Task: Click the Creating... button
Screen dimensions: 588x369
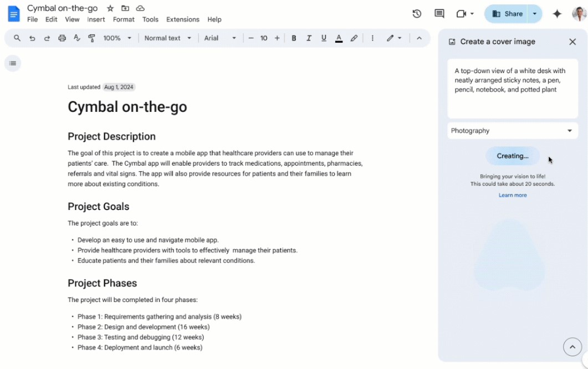Action: (512, 156)
